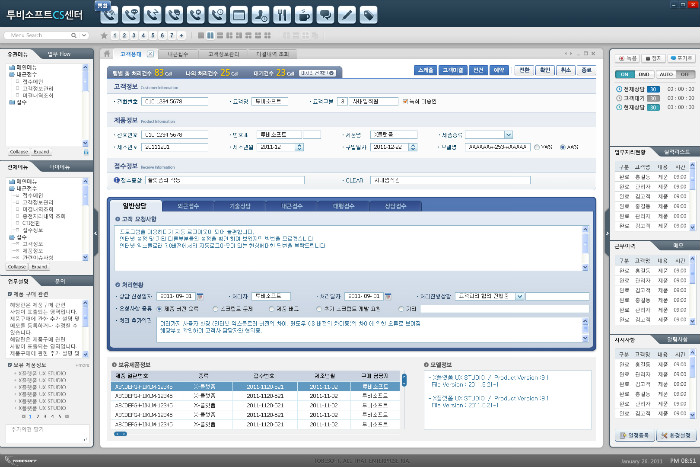
Task: Click the 스케줄 button
Action: point(425,71)
